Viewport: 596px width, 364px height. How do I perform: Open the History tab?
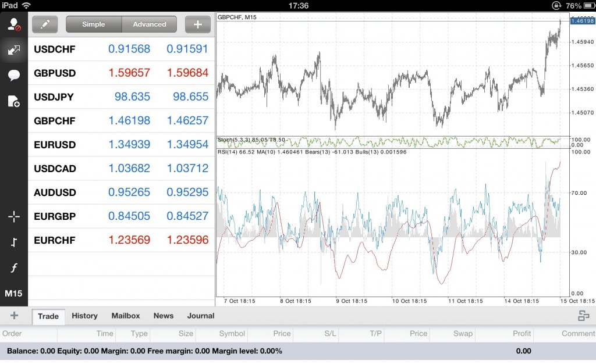click(84, 316)
